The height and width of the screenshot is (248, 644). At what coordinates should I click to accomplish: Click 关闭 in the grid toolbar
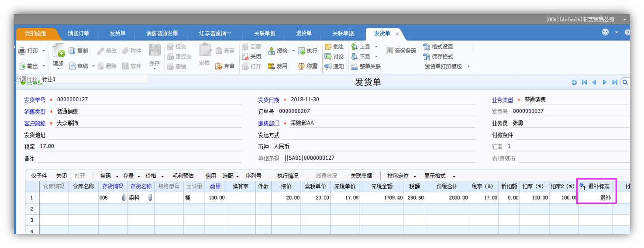click(62, 176)
